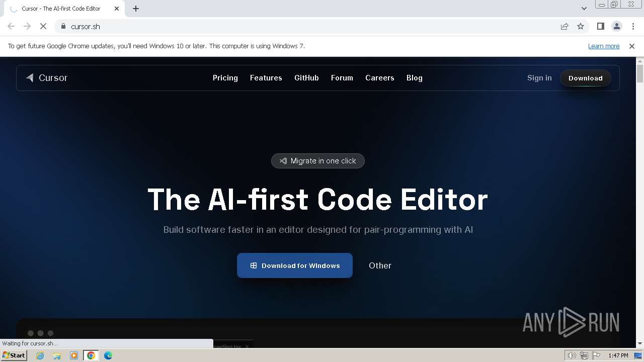
Task: Select the Cursor - The AI-first Code Editor tab
Action: (64, 9)
